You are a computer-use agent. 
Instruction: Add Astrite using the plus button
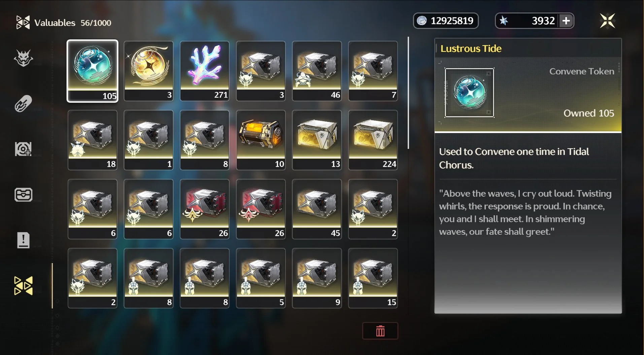coord(566,21)
